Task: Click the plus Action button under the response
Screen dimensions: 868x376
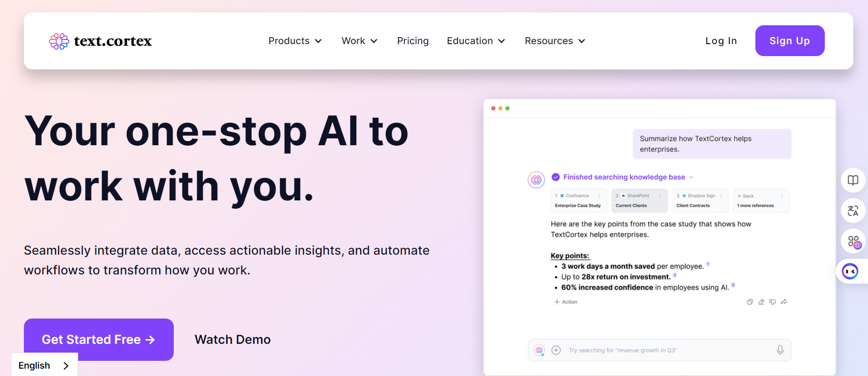Action: coord(566,302)
